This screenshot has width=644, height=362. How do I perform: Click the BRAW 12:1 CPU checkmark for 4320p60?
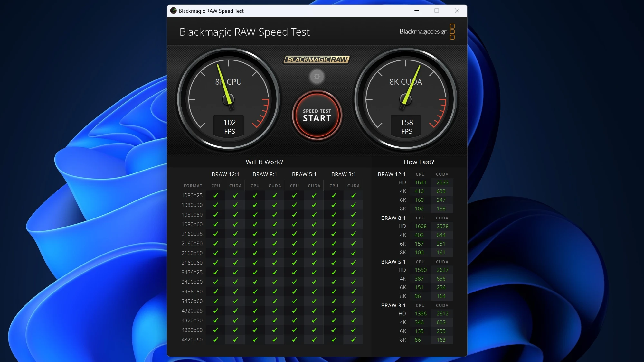coord(216,340)
